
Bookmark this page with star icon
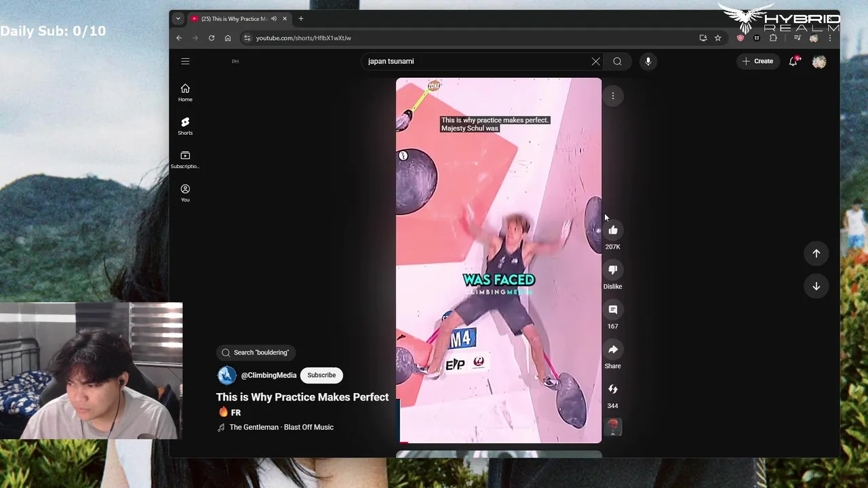717,38
